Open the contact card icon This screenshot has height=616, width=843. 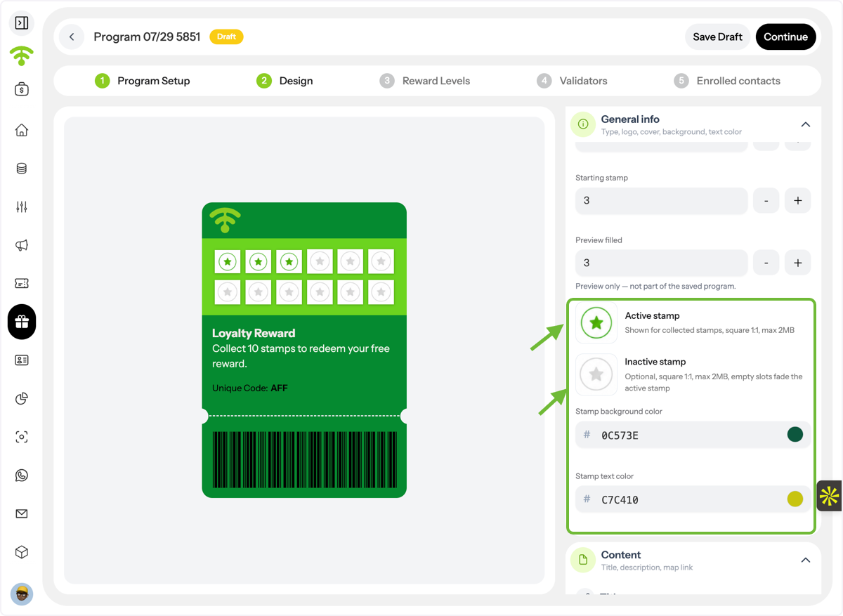click(22, 360)
